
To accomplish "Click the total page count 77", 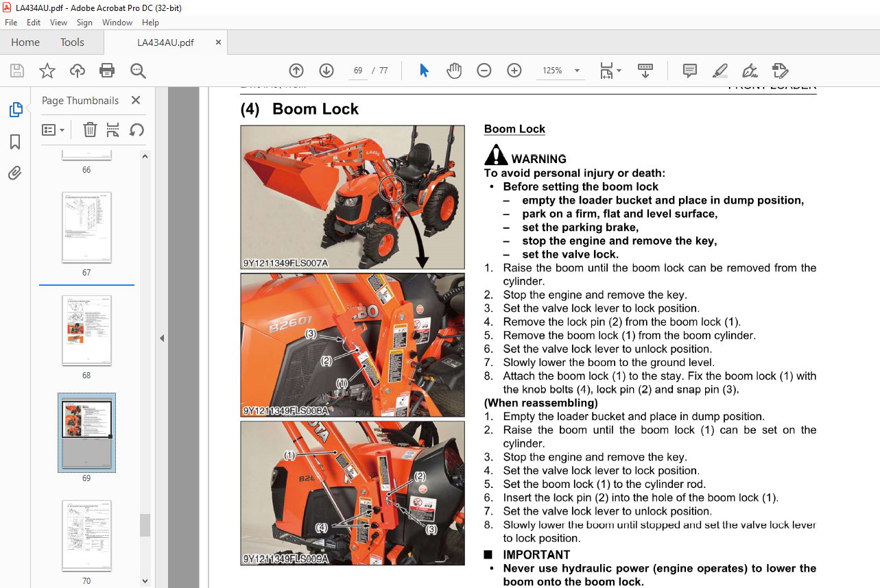I will pyautogui.click(x=383, y=71).
